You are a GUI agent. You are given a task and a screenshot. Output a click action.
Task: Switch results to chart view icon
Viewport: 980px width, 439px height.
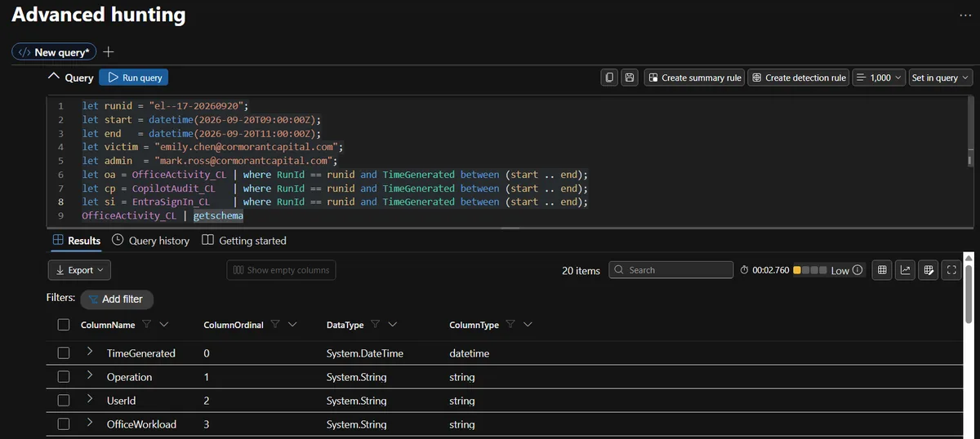(x=905, y=270)
